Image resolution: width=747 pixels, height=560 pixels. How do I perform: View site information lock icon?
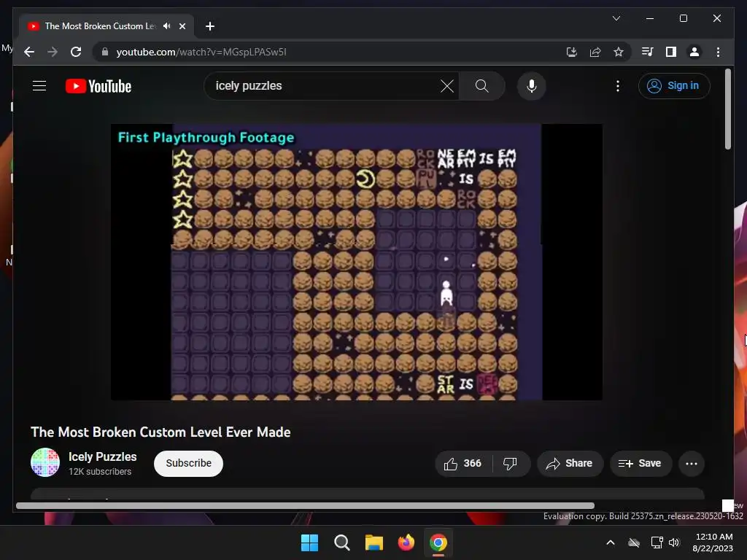[x=105, y=52]
